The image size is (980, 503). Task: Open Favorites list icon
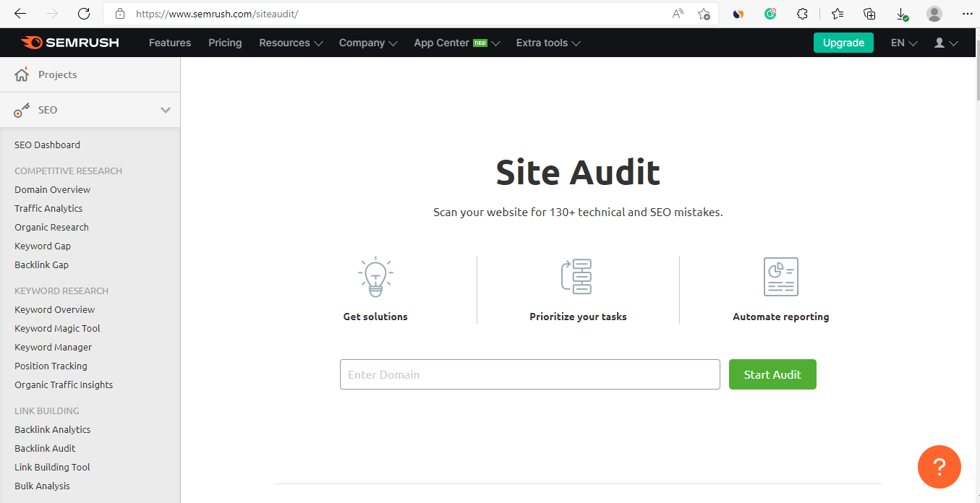(838, 14)
